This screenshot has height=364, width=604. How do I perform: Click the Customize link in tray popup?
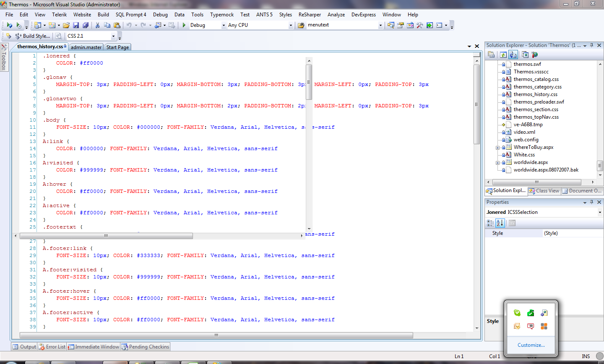click(x=531, y=345)
